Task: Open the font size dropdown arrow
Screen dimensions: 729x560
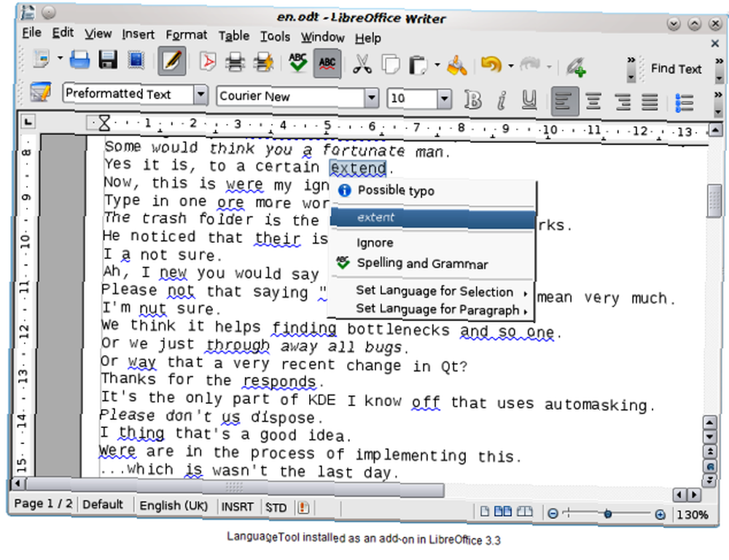Action: point(445,98)
